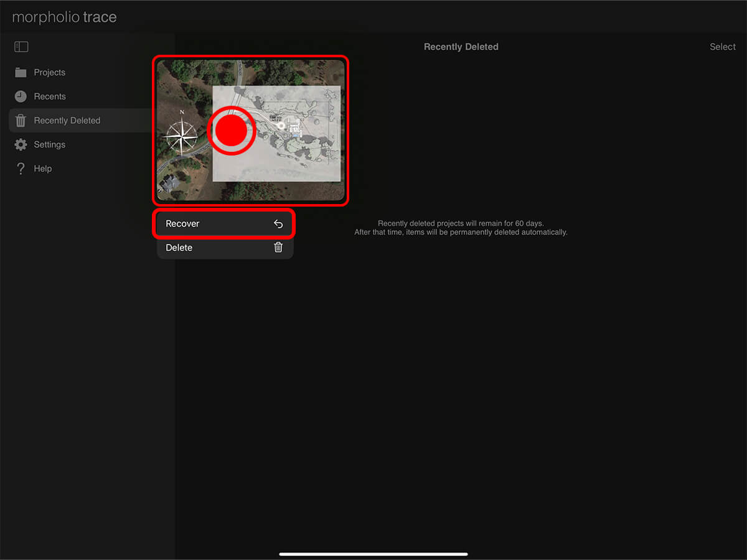Click the Recover undo arrow icon

(x=278, y=224)
